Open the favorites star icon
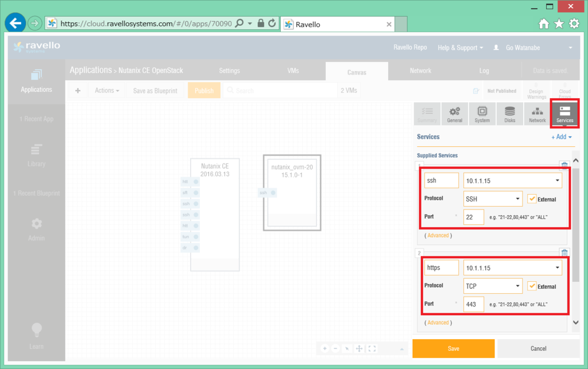The height and width of the screenshot is (369, 588). (x=559, y=24)
